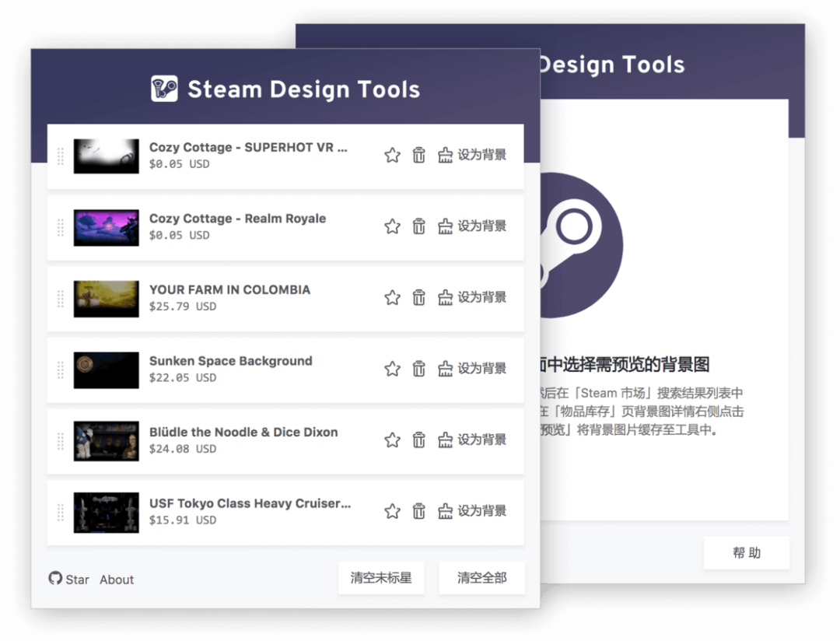Click the drag handle of YOUR FARM IN COLOMBIA
The width and height of the screenshot is (840, 641).
point(61,299)
